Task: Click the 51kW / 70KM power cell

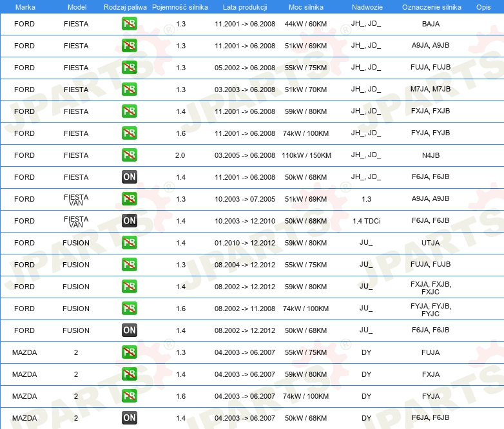Action: point(305,90)
